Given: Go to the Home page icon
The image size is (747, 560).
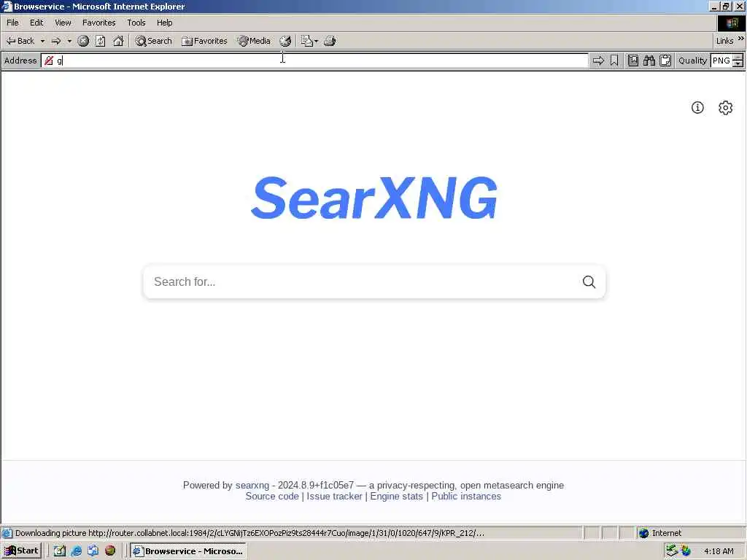Looking at the screenshot, I should pos(118,41).
